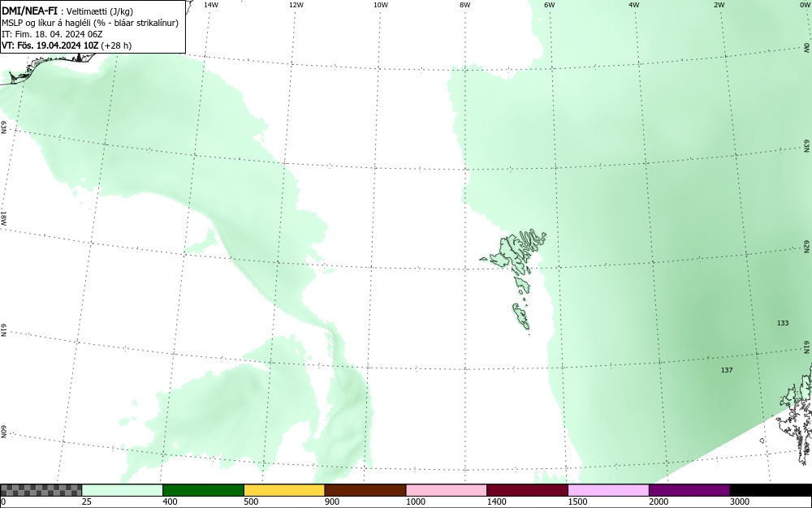Image resolution: width=812 pixels, height=508 pixels.
Task: Click the yellow 500–900 legend swatch
Action: pyautogui.click(x=284, y=490)
